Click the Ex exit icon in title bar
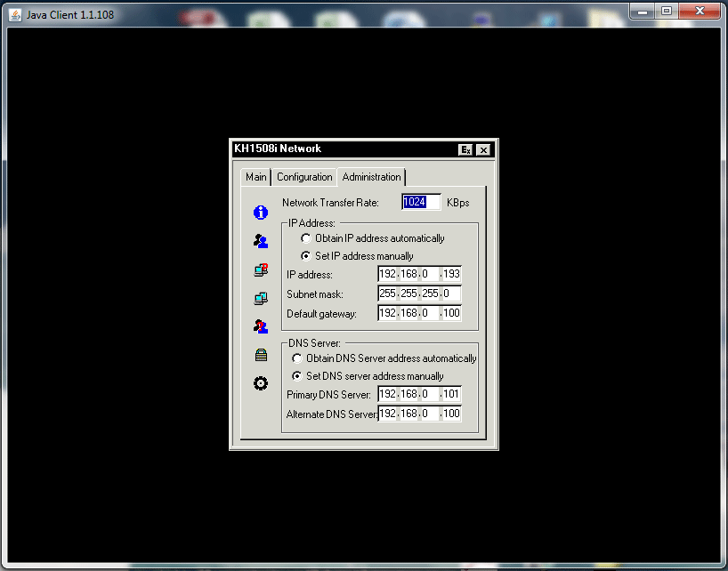Screen dimensions: 728x571 [465, 149]
